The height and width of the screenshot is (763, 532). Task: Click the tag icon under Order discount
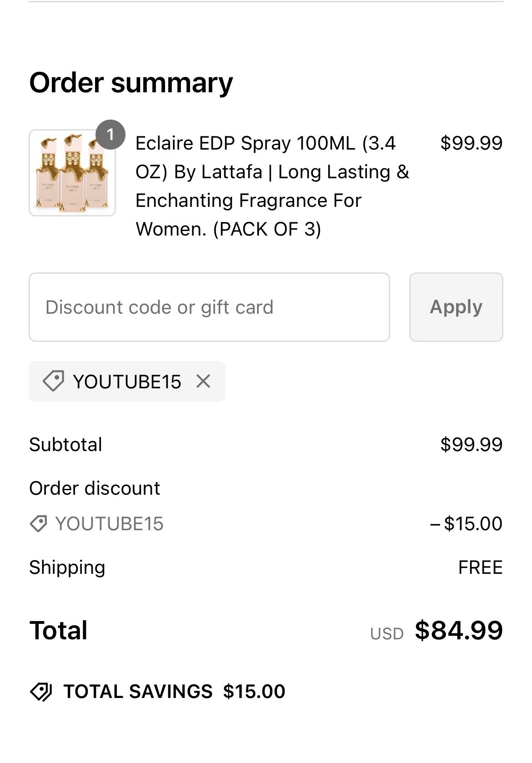tap(38, 524)
